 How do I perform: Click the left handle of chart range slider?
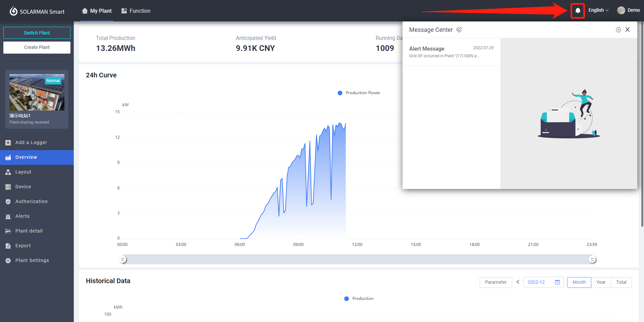coord(123,259)
